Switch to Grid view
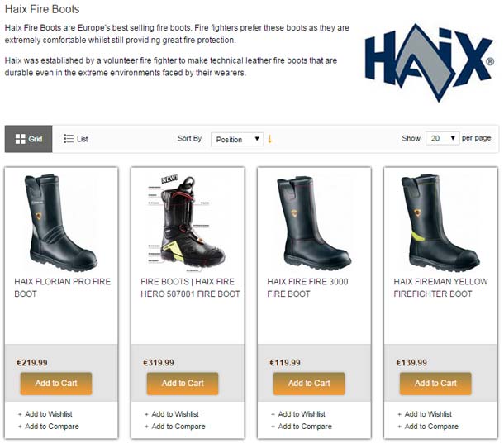 29,139
